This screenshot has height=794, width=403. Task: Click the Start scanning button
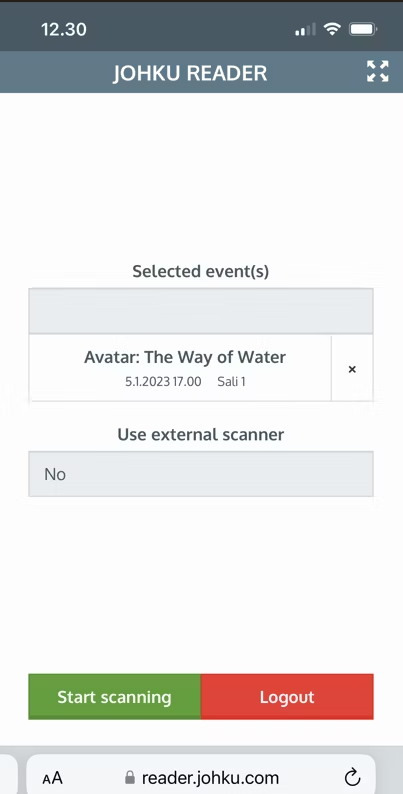coord(114,697)
